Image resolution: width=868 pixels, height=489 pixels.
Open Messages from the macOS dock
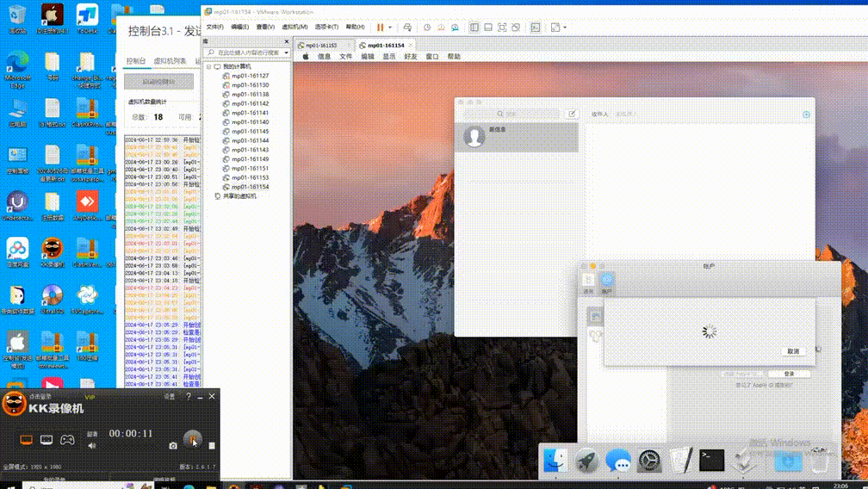click(618, 461)
